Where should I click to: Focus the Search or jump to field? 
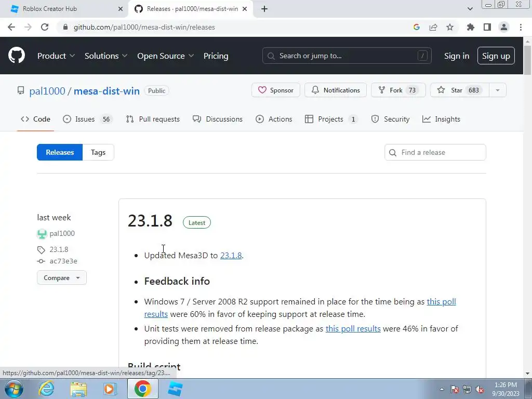click(347, 56)
